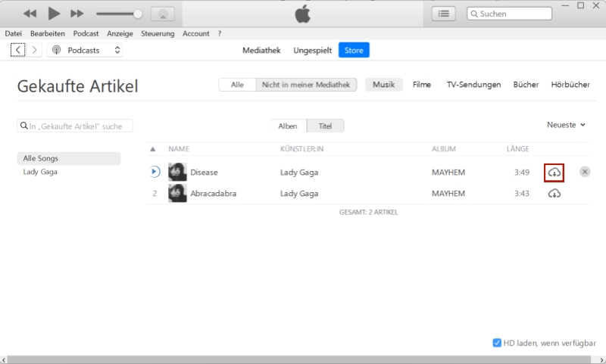Screen dimensions: 606x364
Task: Choose the TV-Sendungen category
Action: [474, 85]
